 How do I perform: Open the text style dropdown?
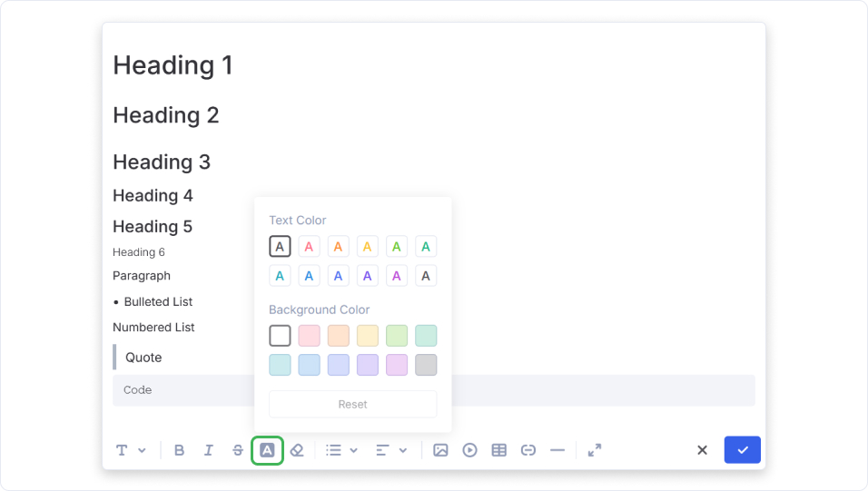[x=130, y=450]
